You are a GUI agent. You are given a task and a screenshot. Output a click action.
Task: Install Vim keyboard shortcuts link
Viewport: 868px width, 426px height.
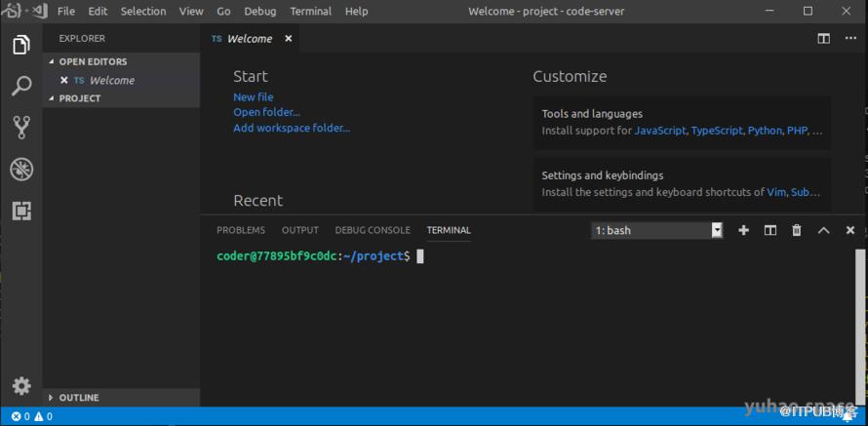coord(776,193)
